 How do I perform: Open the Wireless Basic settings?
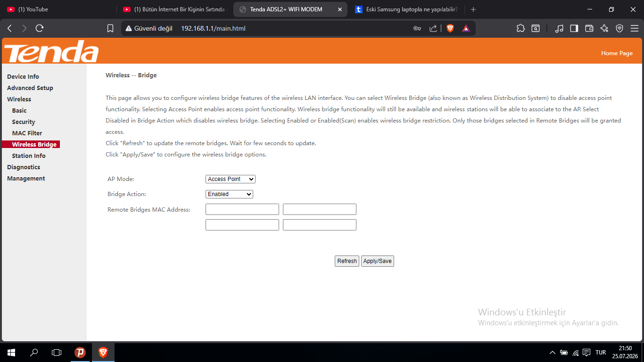click(19, 111)
